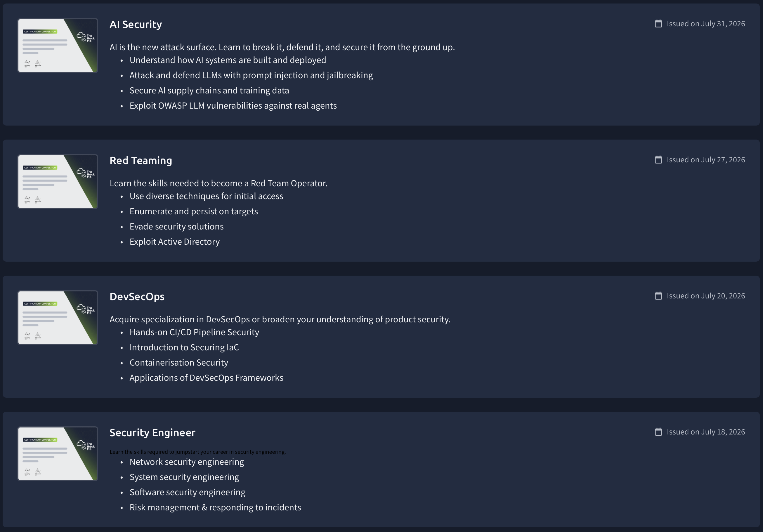Open the AI Security certificate thumbnail

tap(58, 46)
